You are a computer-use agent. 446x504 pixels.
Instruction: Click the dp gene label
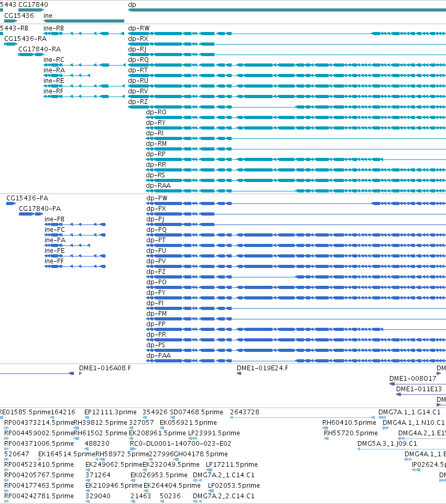point(132,5)
